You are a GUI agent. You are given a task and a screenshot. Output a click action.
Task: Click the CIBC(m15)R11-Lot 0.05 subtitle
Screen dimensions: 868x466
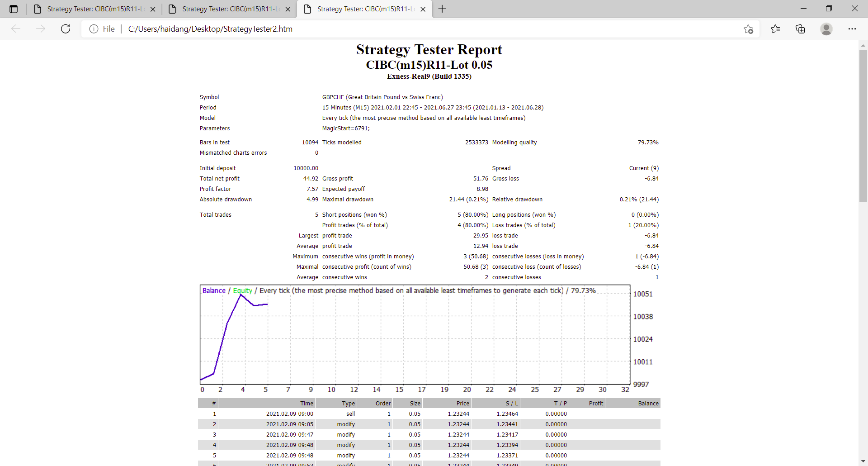click(429, 65)
